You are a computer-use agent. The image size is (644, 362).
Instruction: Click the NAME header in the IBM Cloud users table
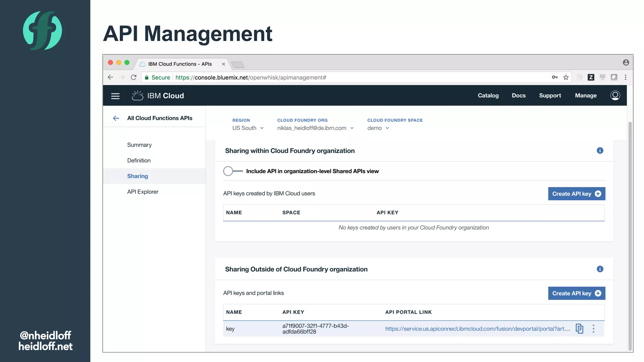[234, 213]
